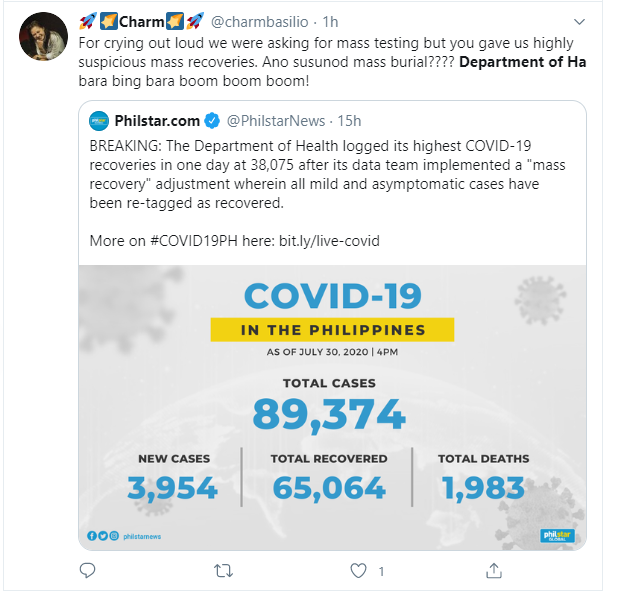This screenshot has width=623, height=591.
Task: Like the tweet with the heart icon
Action: 359,570
